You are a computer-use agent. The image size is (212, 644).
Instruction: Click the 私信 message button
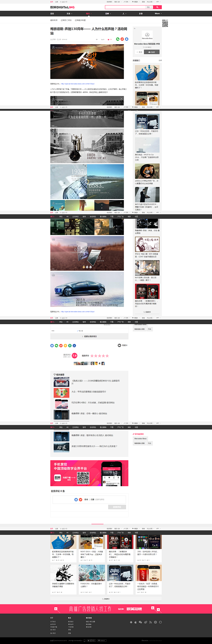152,52
